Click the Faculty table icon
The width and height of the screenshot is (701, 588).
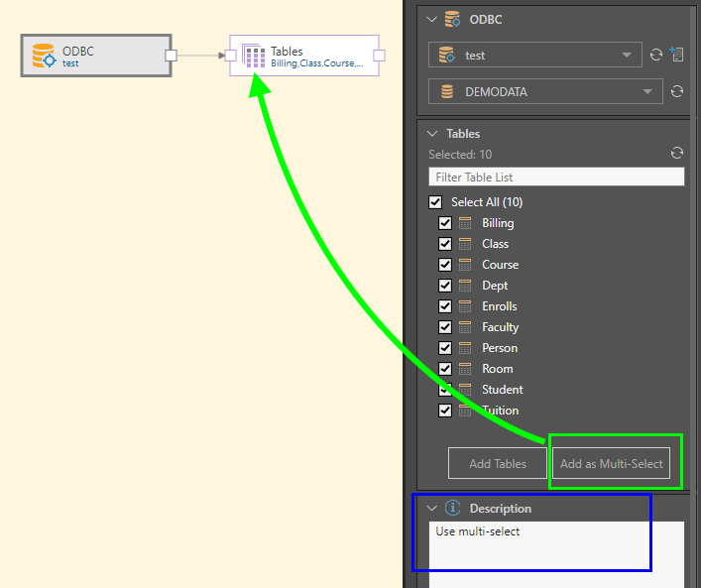pyautogui.click(x=465, y=327)
